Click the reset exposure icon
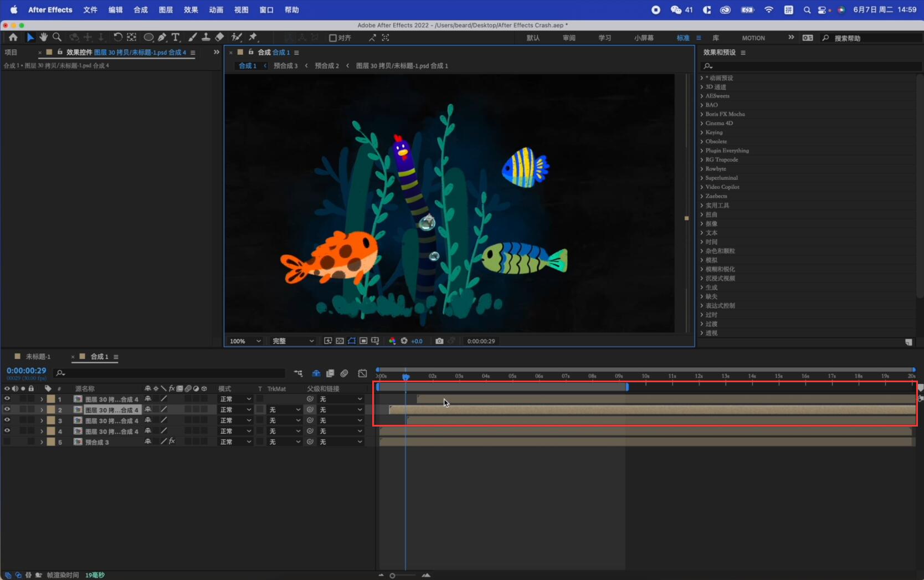Image resolution: width=924 pixels, height=580 pixels. tap(404, 341)
